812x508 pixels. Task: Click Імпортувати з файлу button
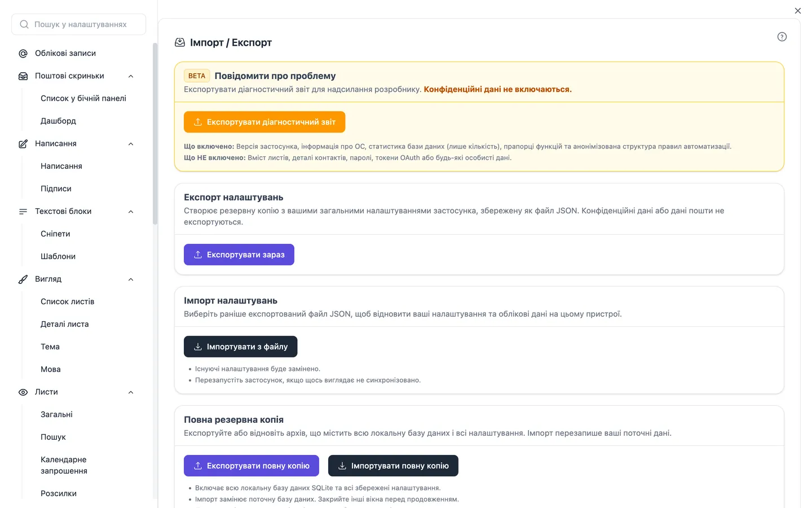(241, 347)
